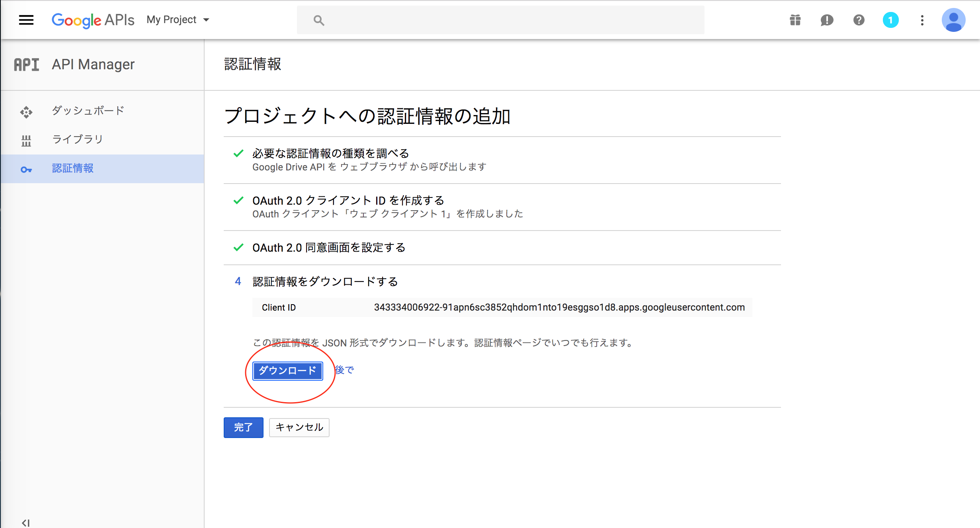Click the dashboard icon in sidebar
The image size is (980, 528).
point(26,112)
